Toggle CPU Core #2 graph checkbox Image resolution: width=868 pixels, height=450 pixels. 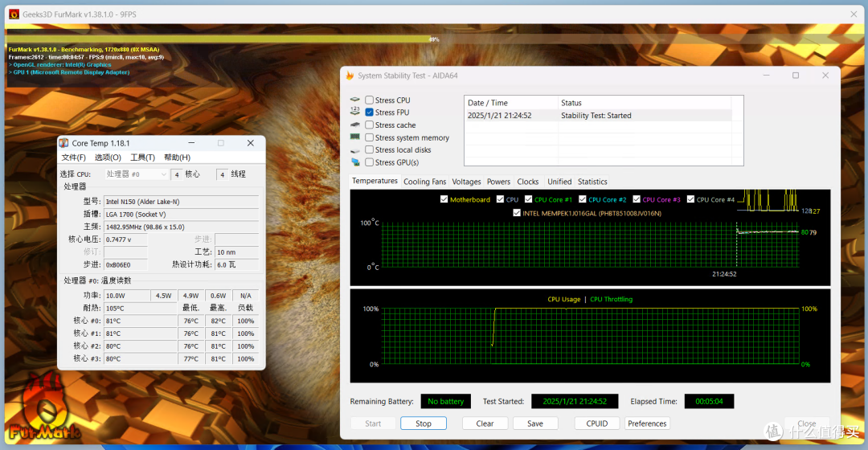(x=583, y=199)
